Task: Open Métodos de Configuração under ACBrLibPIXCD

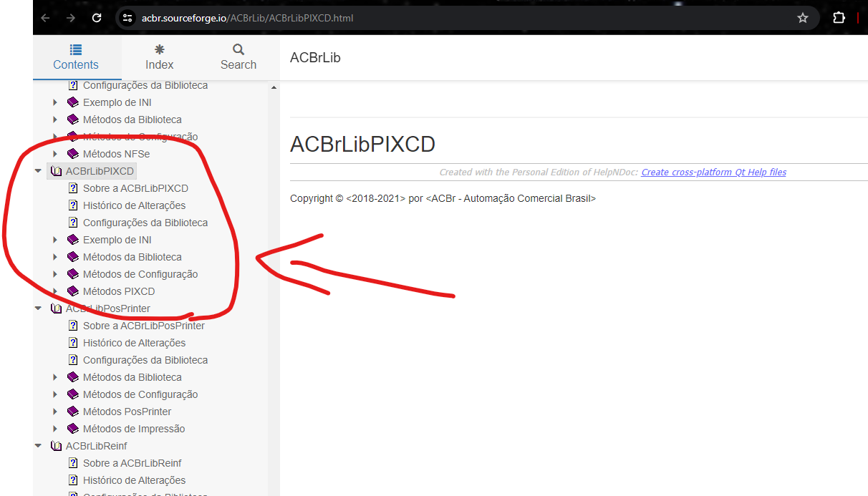Action: pos(140,274)
